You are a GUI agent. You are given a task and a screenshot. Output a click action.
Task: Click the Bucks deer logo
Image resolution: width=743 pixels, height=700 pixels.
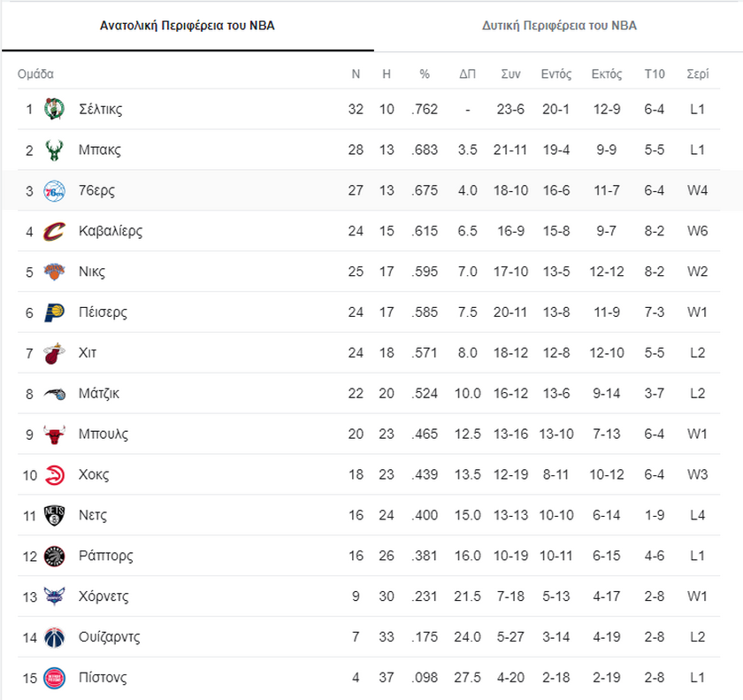pos(54,150)
